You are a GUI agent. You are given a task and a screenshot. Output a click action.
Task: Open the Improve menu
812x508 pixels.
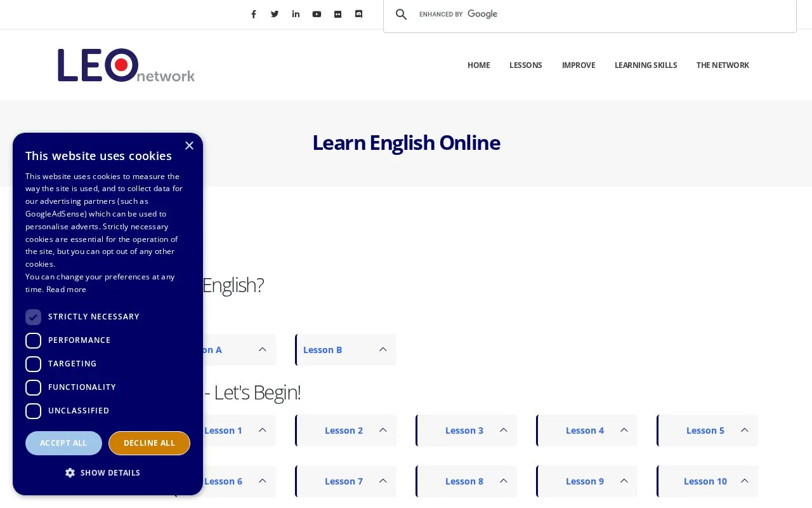click(579, 65)
